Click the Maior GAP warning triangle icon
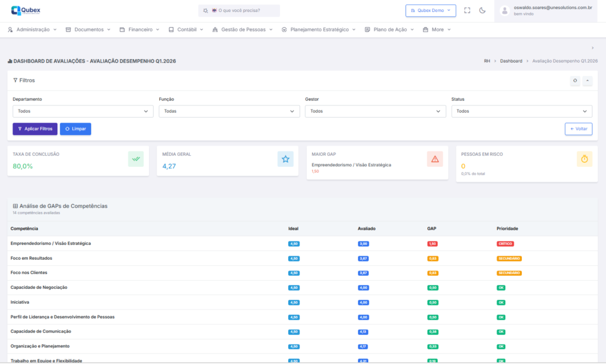 pyautogui.click(x=435, y=159)
